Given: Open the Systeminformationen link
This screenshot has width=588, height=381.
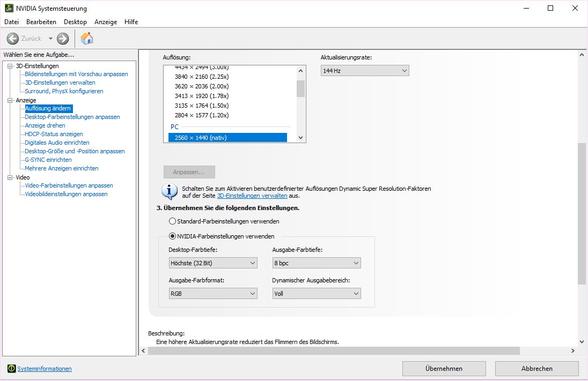Looking at the screenshot, I should click(44, 369).
